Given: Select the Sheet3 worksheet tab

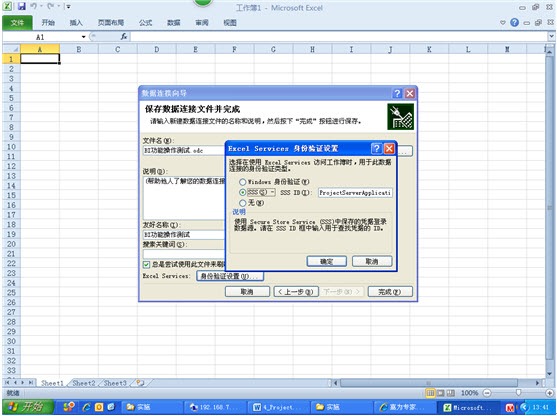Looking at the screenshot, I should coord(115,383).
